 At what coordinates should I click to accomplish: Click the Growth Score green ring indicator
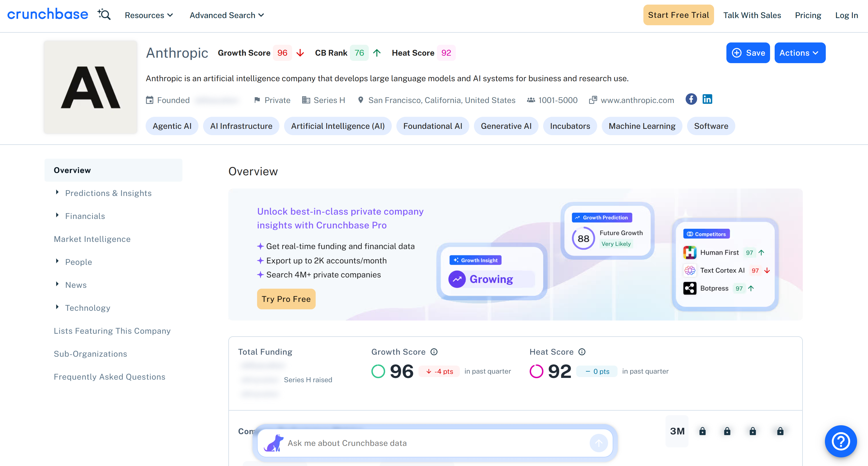378,371
